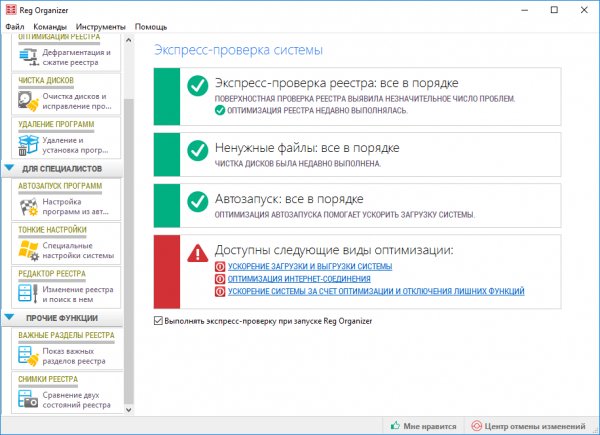600x435 pixels.
Task: Click the sidebar vertical scrollbar thumb
Action: [x=129, y=251]
